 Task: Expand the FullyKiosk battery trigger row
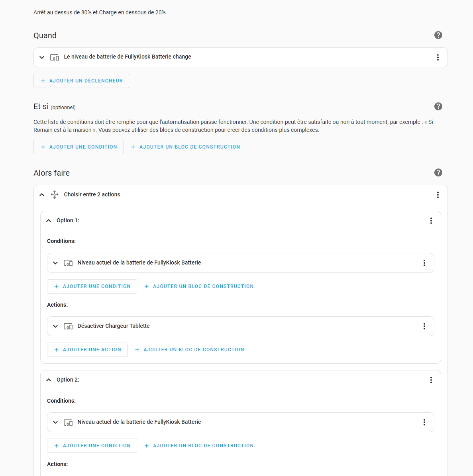point(42,57)
